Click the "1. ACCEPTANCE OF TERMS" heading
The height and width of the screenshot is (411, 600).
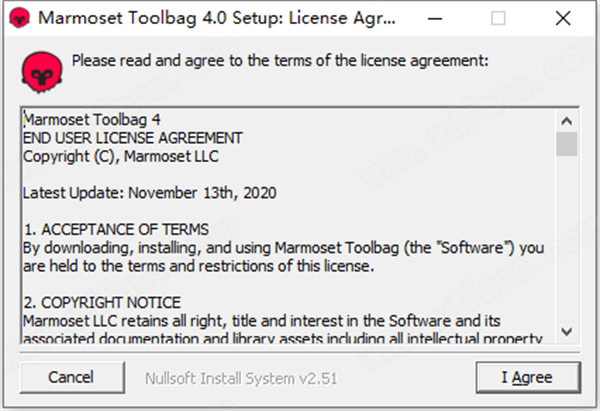click(x=115, y=228)
